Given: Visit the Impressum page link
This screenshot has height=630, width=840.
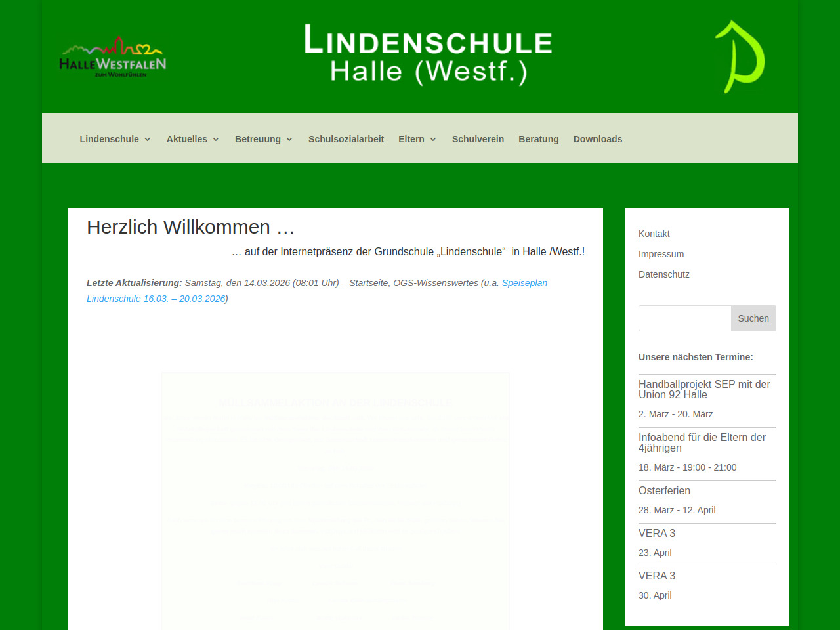Looking at the screenshot, I should (661, 254).
